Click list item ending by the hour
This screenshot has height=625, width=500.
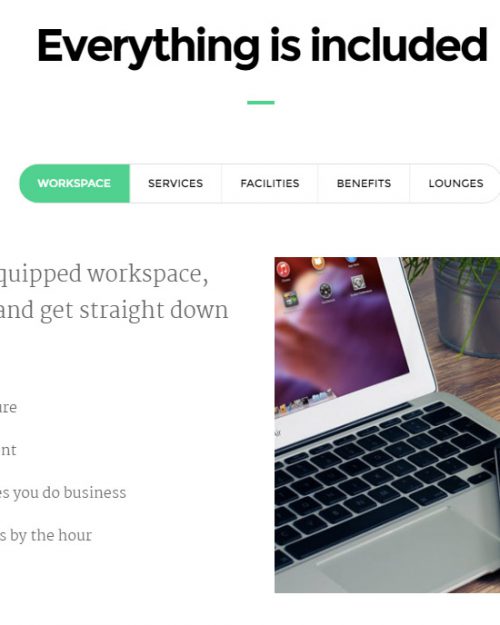(46, 535)
